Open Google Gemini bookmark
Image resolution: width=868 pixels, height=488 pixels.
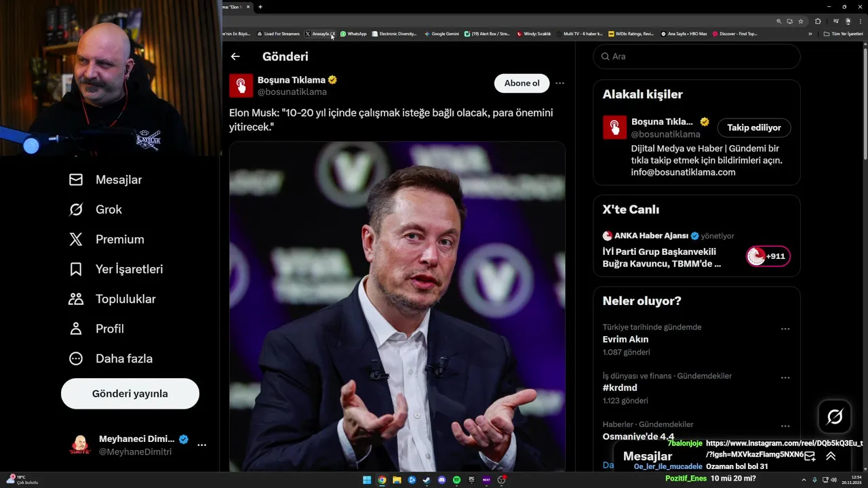point(441,34)
